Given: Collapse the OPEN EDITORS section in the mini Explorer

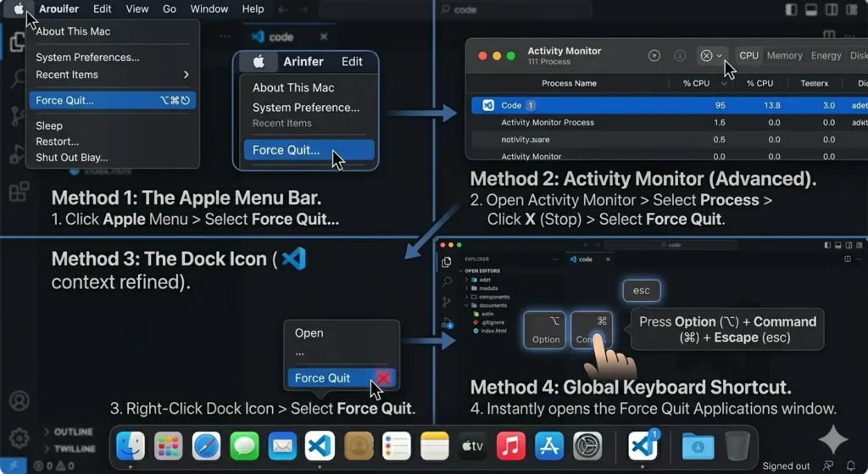Looking at the screenshot, I should click(x=480, y=270).
